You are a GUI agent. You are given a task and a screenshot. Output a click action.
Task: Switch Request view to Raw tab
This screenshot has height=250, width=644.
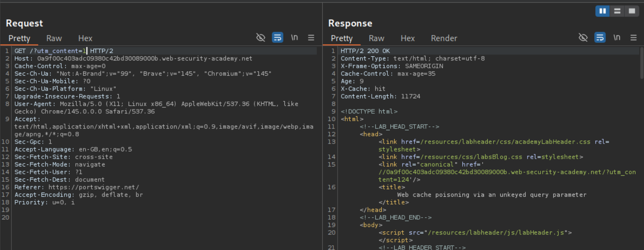click(54, 38)
